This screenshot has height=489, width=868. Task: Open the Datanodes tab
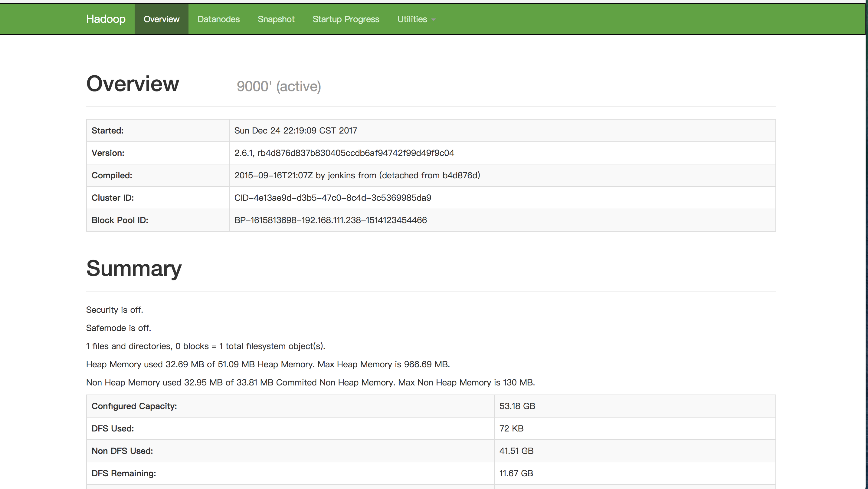coord(218,19)
